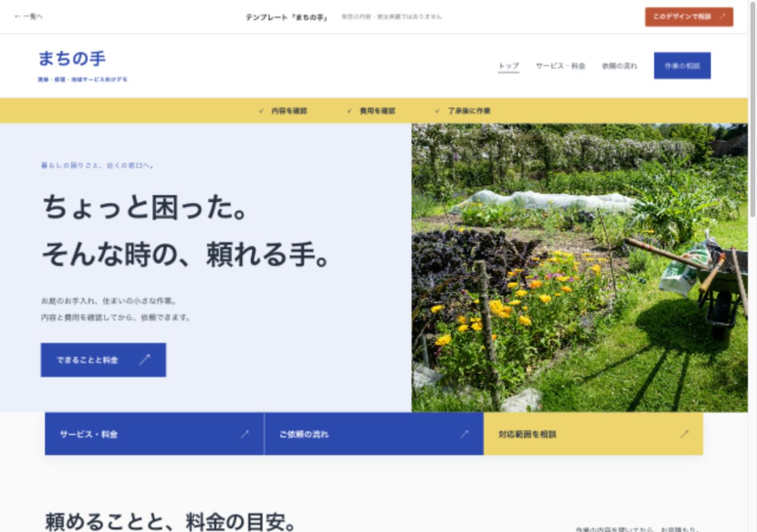Screen dimensions: 757x532
Task: Click the テンプレート「まちの手」 title text
Action: pos(287,17)
